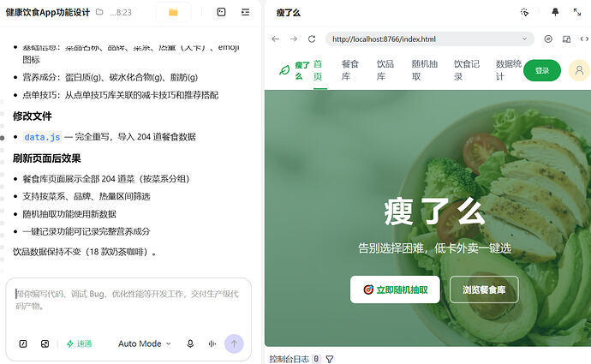Click the line 餐食库页面展示全部 204 道菜

click(x=106, y=179)
